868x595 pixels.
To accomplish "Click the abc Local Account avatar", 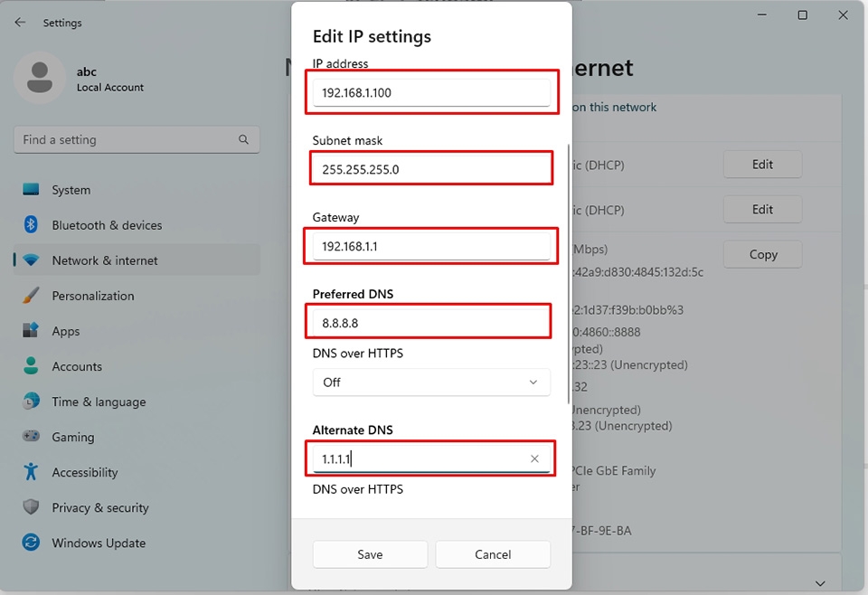I will click(x=39, y=78).
